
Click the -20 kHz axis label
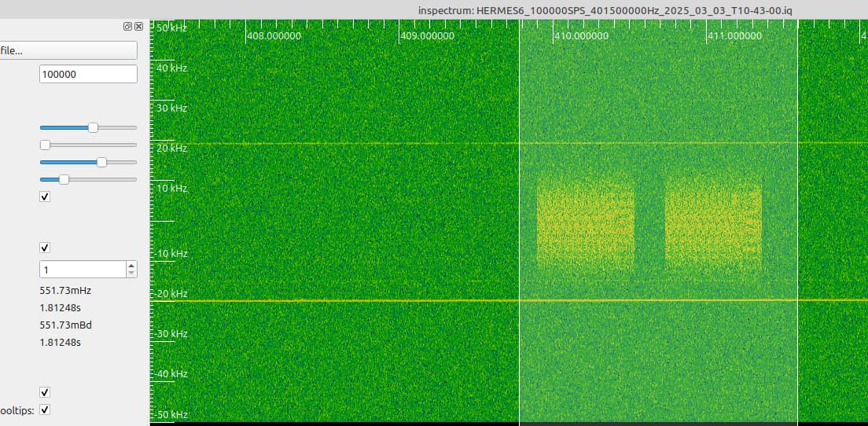pos(170,293)
